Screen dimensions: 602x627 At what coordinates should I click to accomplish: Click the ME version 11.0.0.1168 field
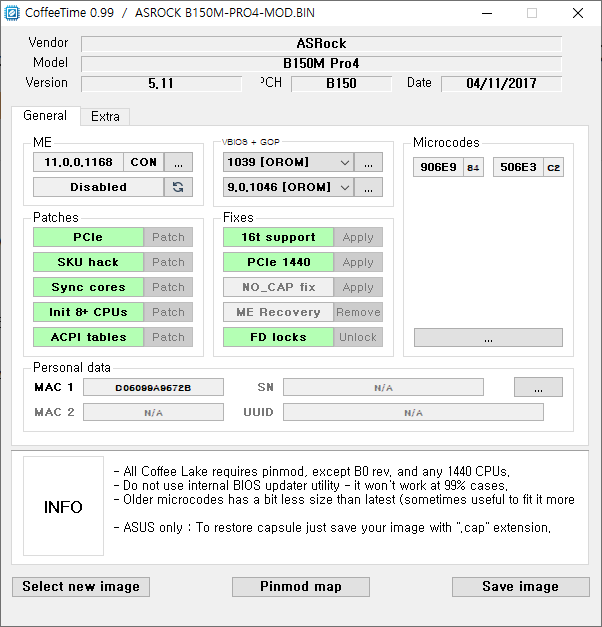click(x=78, y=162)
